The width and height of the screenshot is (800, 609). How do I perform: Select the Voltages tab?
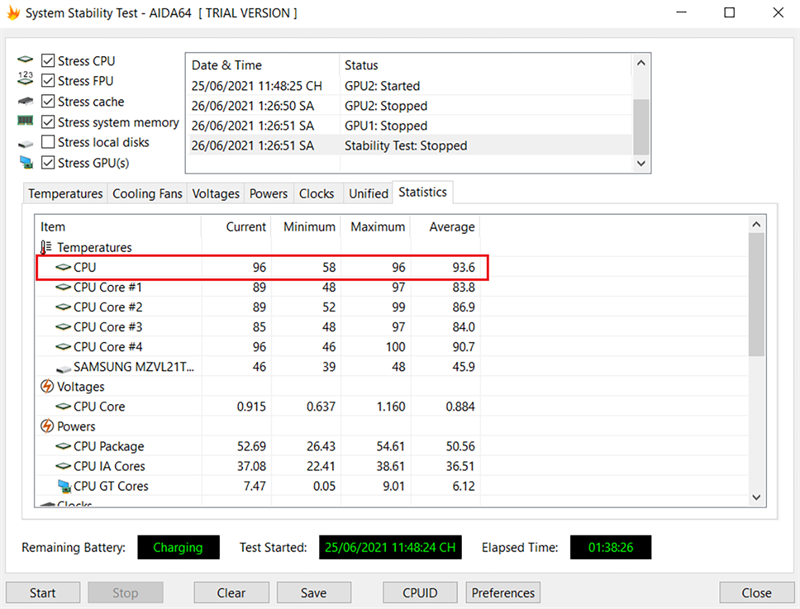[216, 194]
